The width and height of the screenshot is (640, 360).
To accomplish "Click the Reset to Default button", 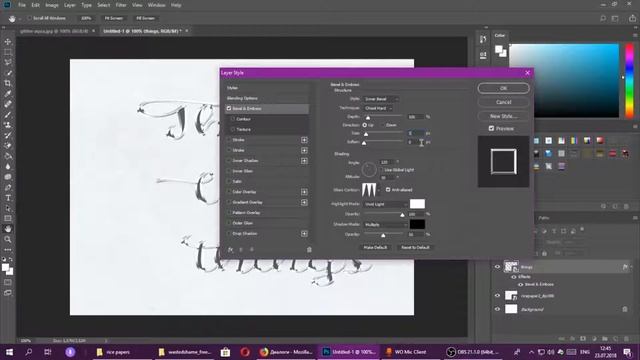I will click(x=415, y=247).
